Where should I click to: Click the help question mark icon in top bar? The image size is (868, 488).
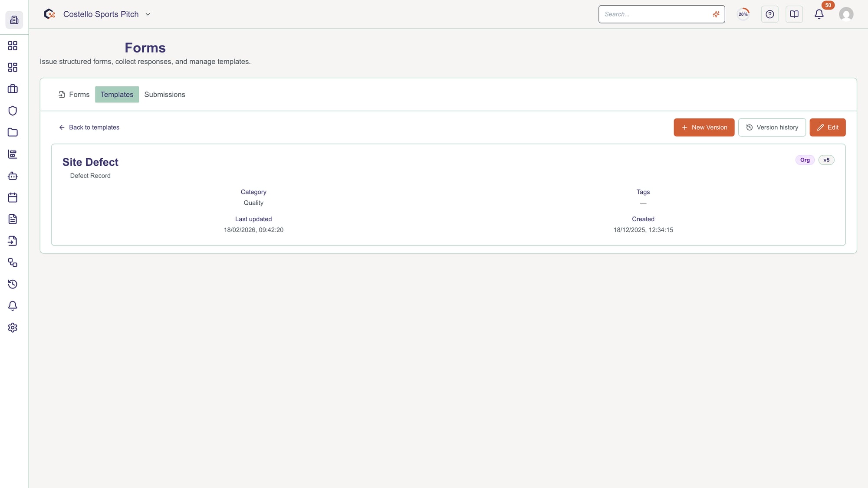pos(770,14)
